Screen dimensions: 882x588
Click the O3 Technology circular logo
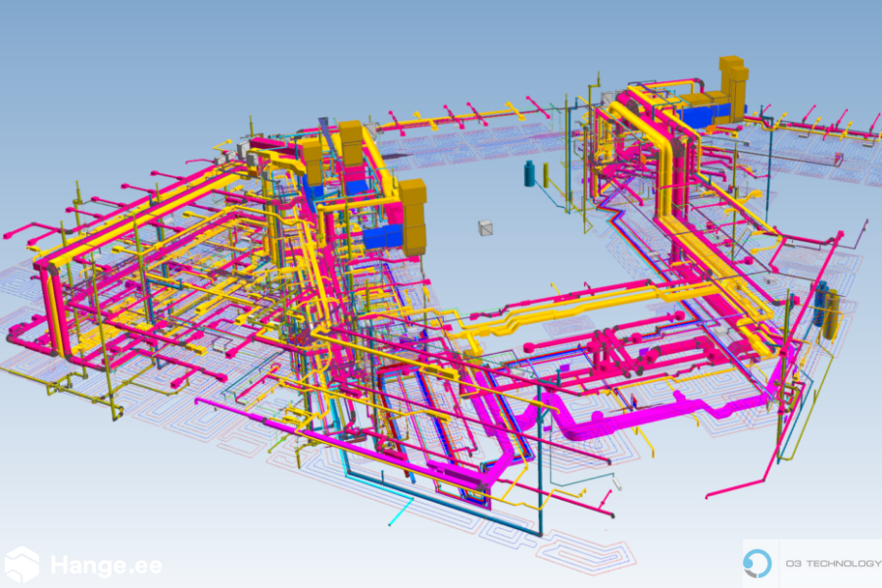click(x=758, y=563)
